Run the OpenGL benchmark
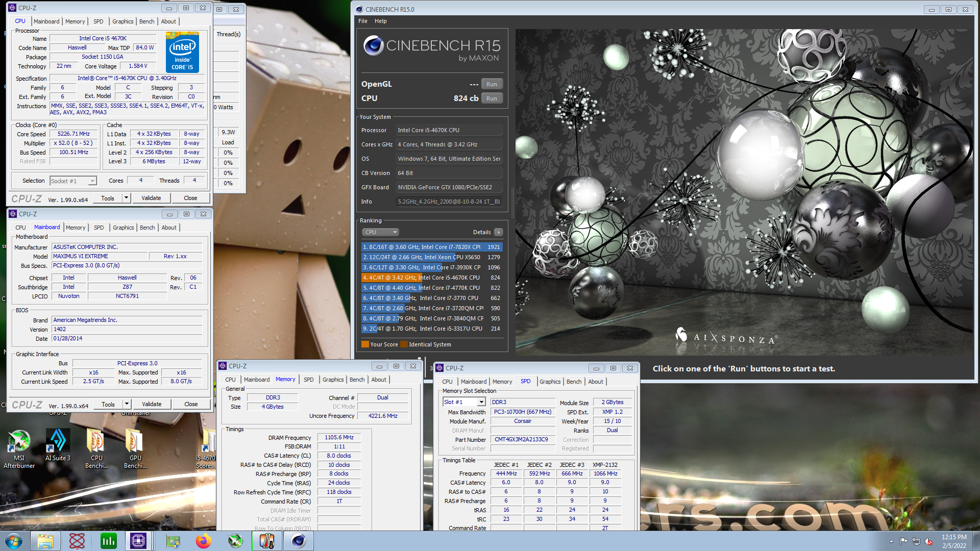The width and height of the screenshot is (980, 551). click(492, 84)
